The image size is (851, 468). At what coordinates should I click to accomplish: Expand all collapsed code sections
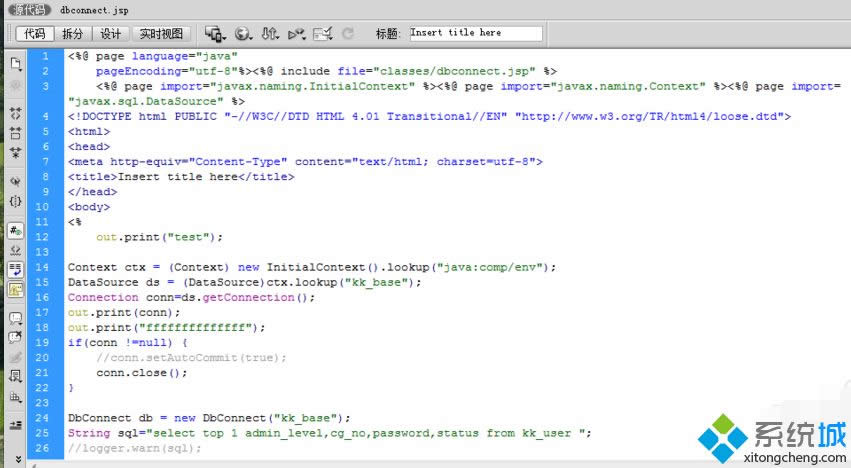pyautogui.click(x=15, y=152)
